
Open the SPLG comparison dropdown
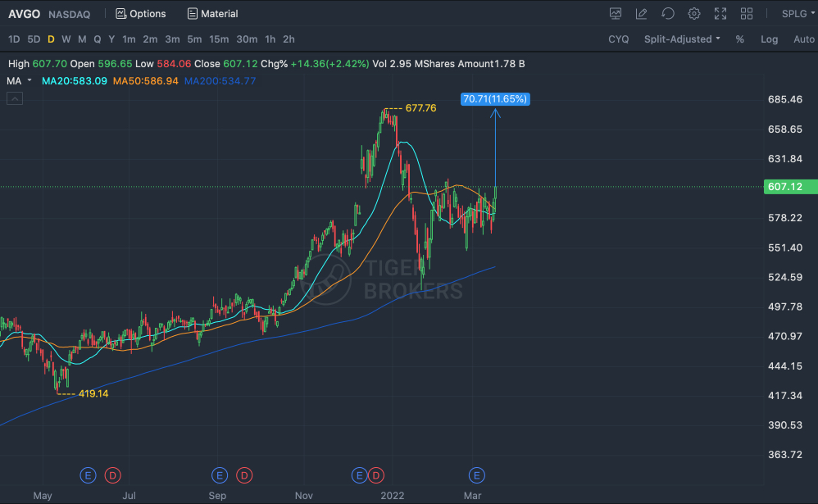[798, 14]
